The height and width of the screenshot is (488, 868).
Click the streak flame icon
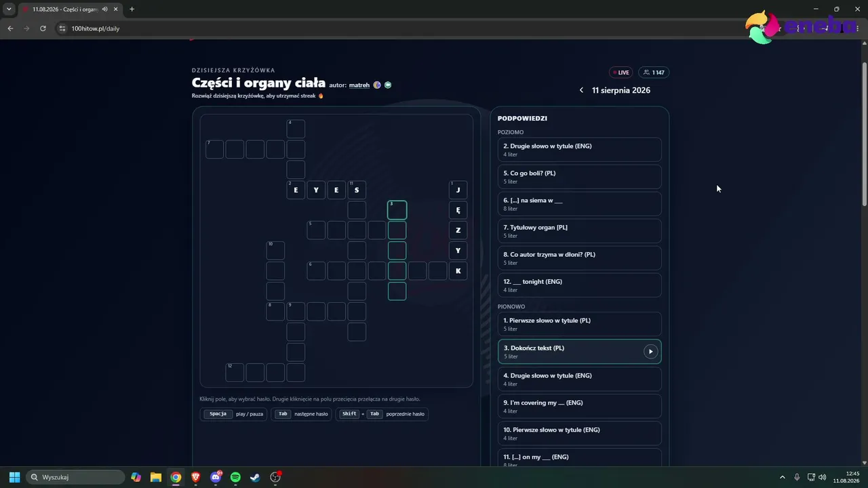point(321,96)
